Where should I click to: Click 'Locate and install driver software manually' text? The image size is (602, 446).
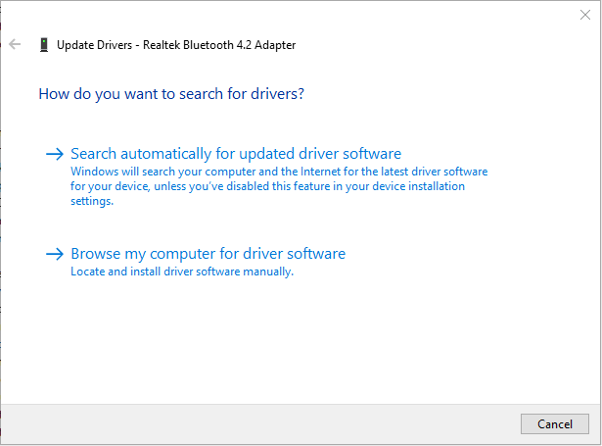[182, 272]
